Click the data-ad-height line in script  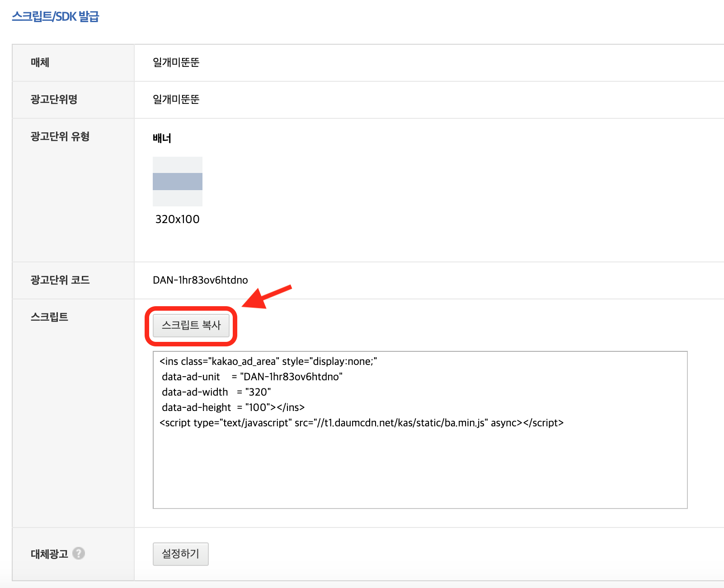pos(233,407)
